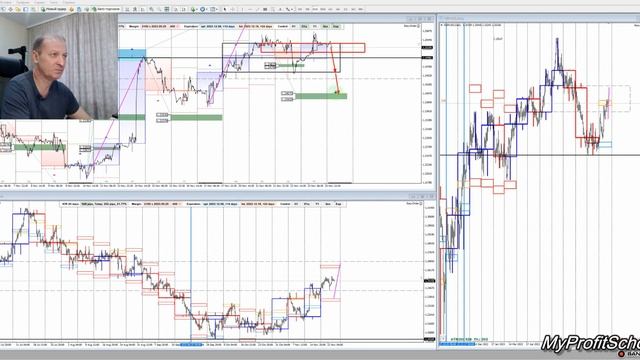Switch chart to line chart mode
640x360 pixels.
coord(142,9)
